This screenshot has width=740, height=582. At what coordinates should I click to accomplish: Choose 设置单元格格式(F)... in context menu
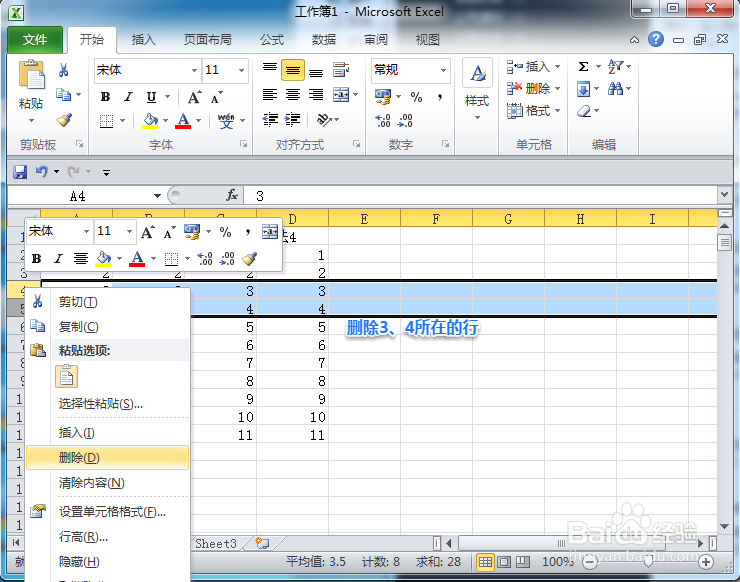pyautogui.click(x=108, y=512)
